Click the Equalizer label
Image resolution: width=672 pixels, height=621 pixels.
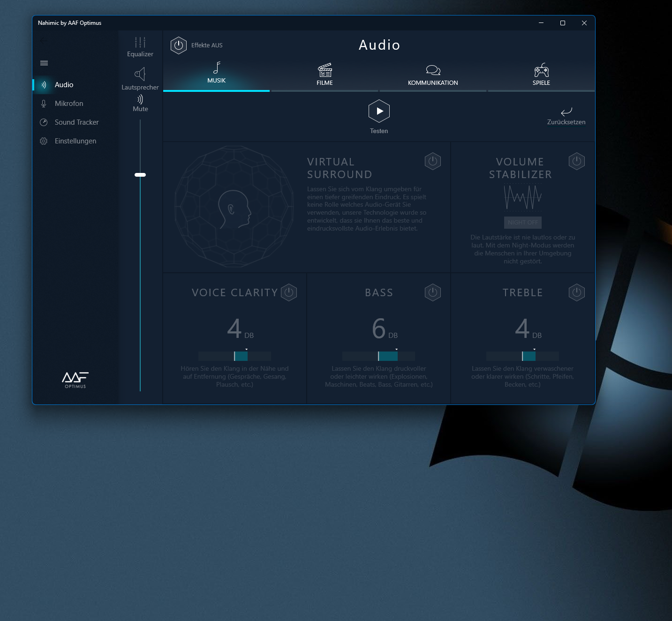[x=140, y=54]
